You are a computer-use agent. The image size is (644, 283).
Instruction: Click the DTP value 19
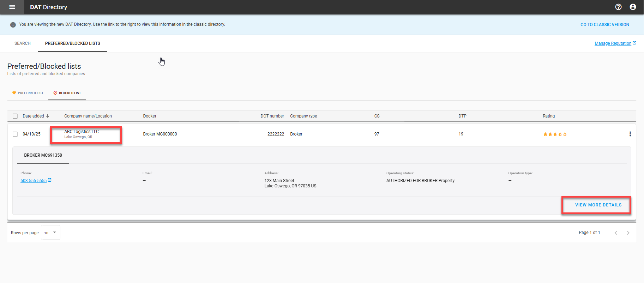click(x=461, y=134)
